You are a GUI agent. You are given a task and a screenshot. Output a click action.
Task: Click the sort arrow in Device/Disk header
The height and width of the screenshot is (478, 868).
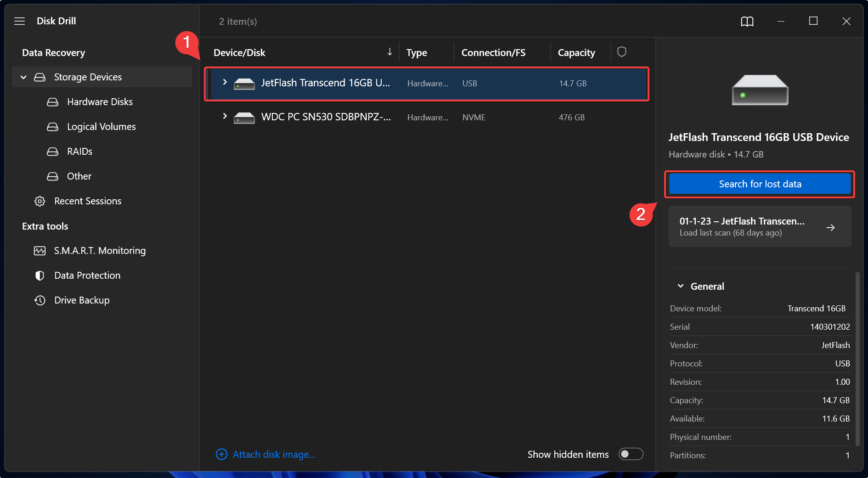pyautogui.click(x=389, y=52)
